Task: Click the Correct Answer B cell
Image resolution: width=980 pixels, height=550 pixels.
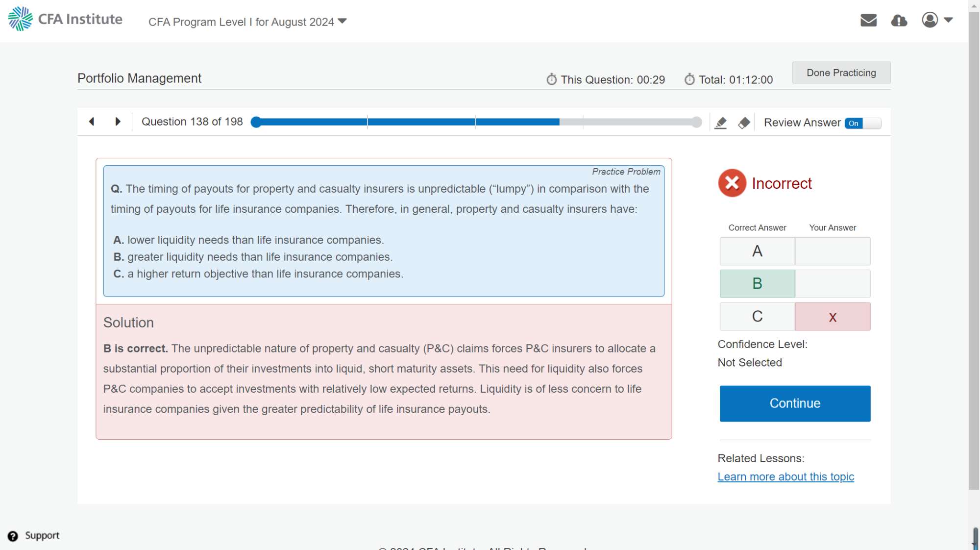Action: pyautogui.click(x=757, y=283)
